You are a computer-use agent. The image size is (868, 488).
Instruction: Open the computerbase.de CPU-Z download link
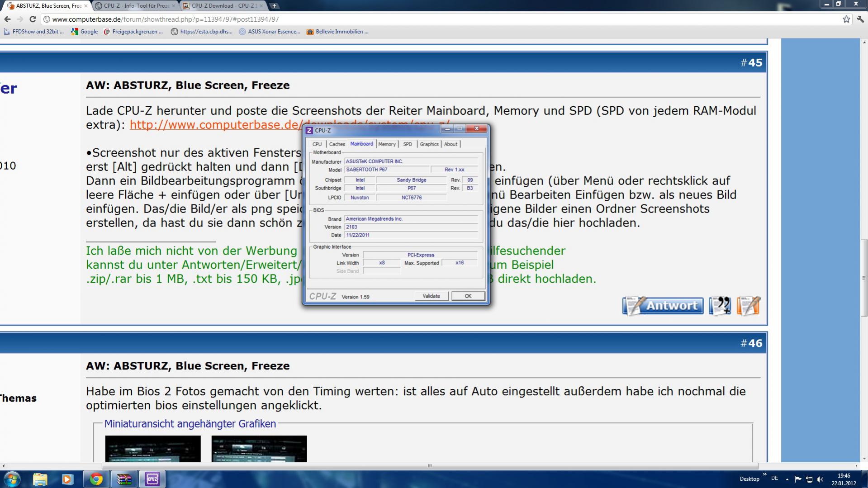point(216,125)
